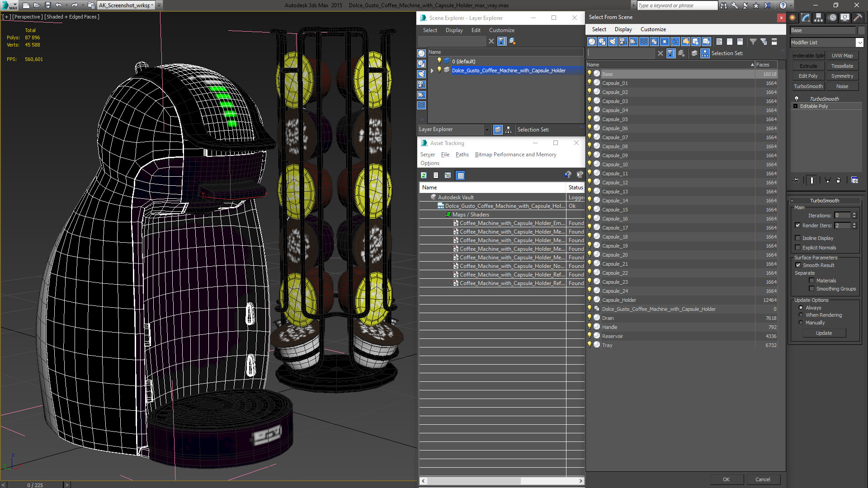Toggle space warps filter in Select From Scene
This screenshot has width=868, height=488.
pyautogui.click(x=644, y=42)
